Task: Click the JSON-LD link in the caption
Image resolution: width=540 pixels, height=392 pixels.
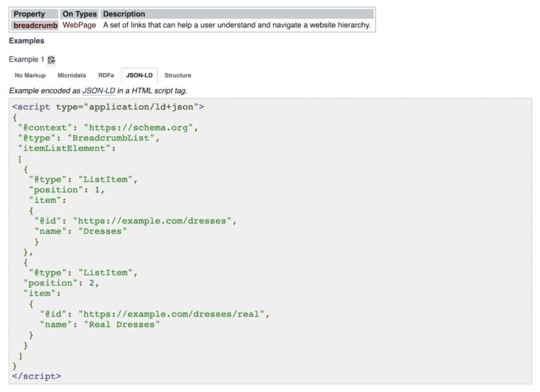Action: coord(98,91)
